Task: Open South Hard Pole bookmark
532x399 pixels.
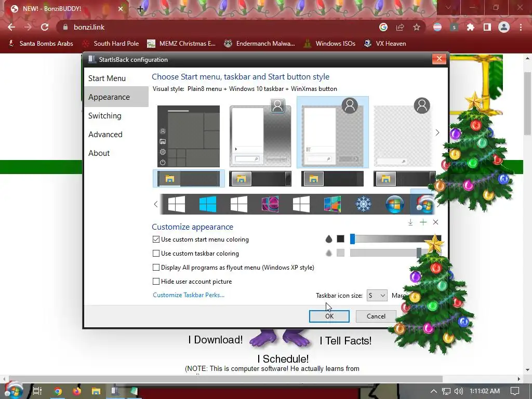Action: [x=111, y=44]
